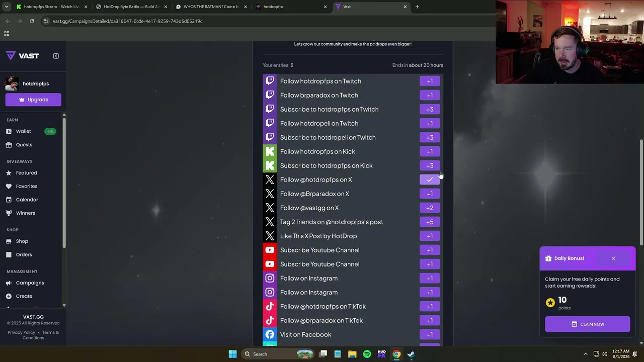The height and width of the screenshot is (362, 644).
Task: Click X icon for Like This X Post
Action: [x=270, y=236]
